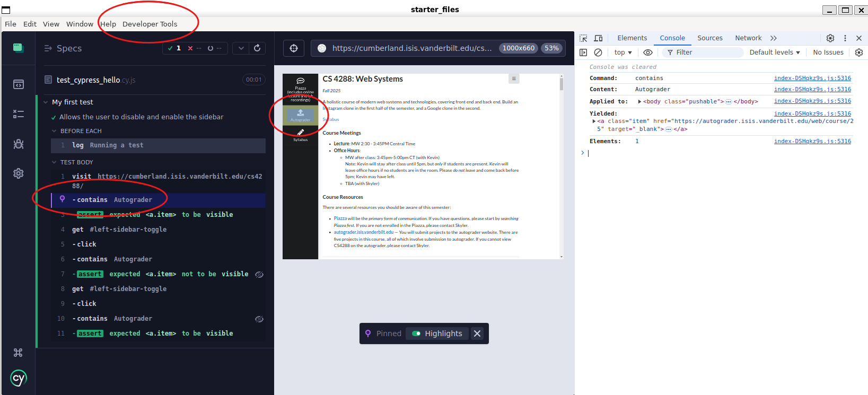Open the top context dropdown

[x=623, y=52]
